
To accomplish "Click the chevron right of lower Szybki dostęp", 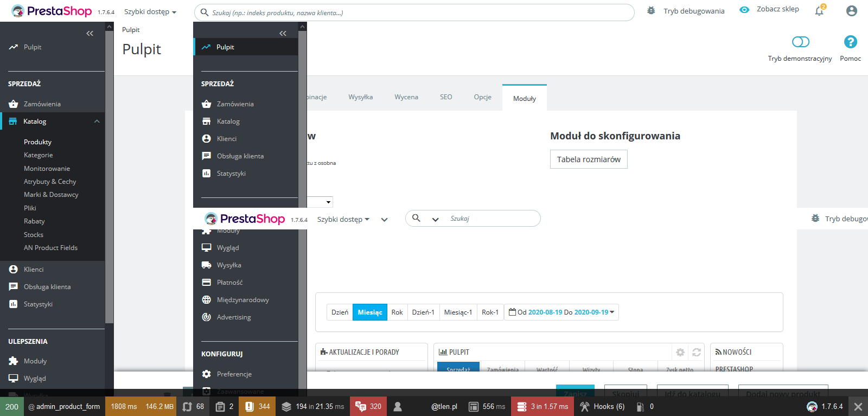I will point(384,220).
